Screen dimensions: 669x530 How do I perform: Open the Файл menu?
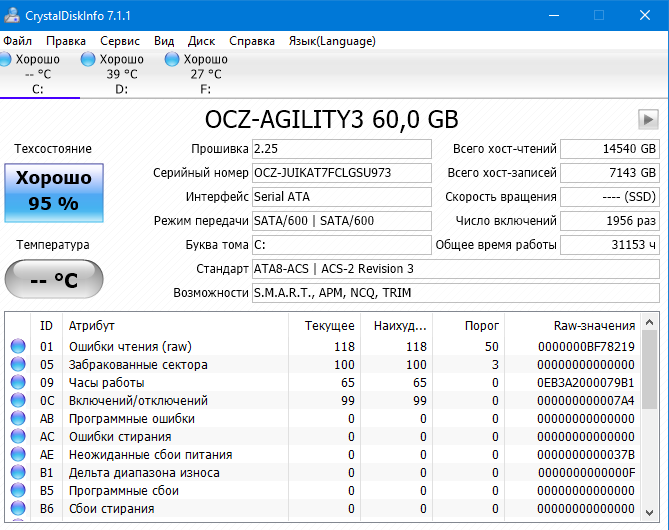pos(17,41)
